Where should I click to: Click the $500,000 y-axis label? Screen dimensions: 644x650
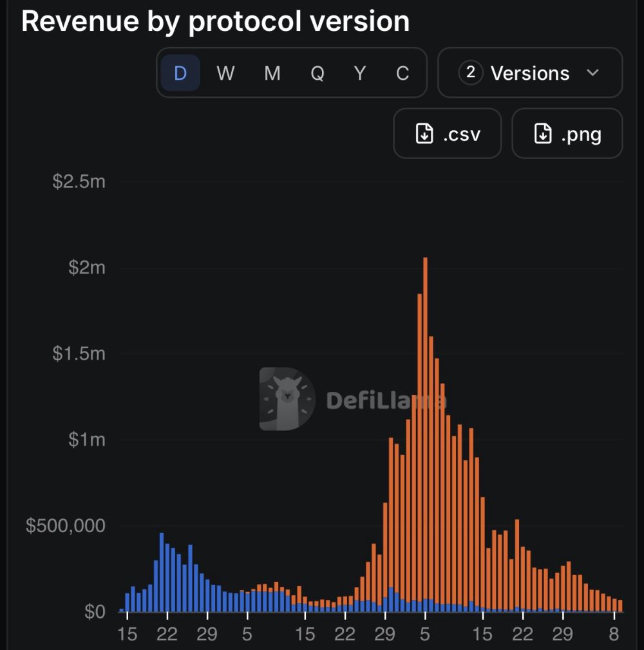[x=66, y=526]
